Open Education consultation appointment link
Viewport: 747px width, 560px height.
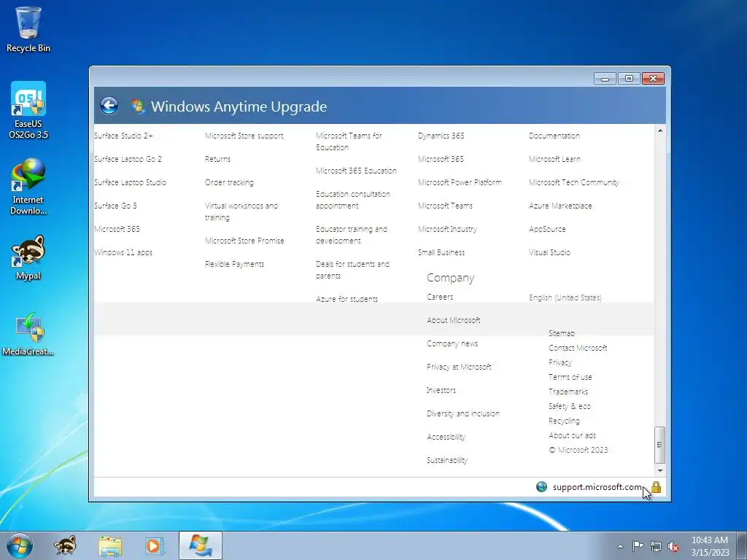352,200
